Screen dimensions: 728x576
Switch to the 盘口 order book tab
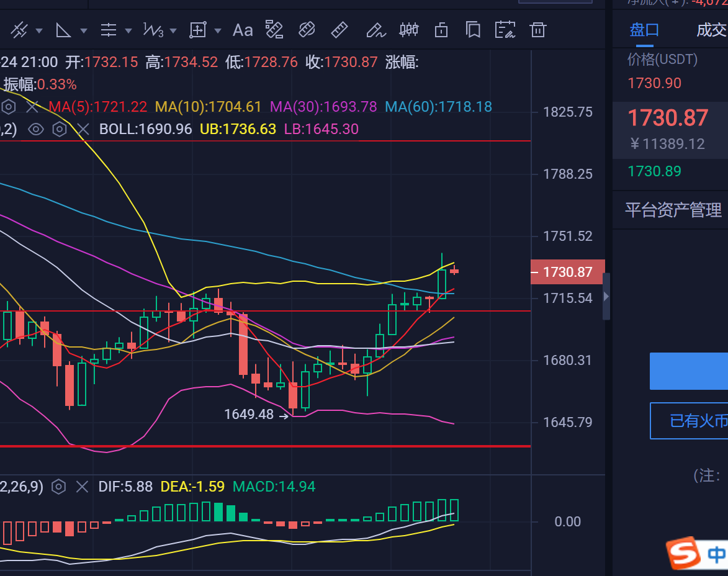tap(644, 30)
